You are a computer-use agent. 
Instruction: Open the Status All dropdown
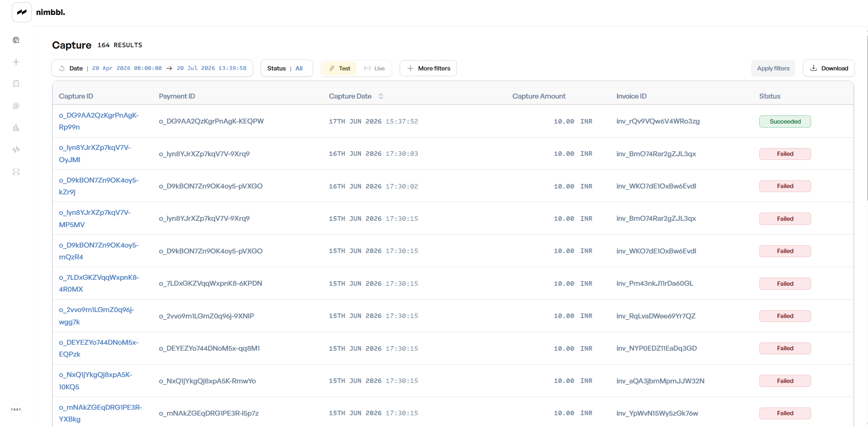coord(286,69)
